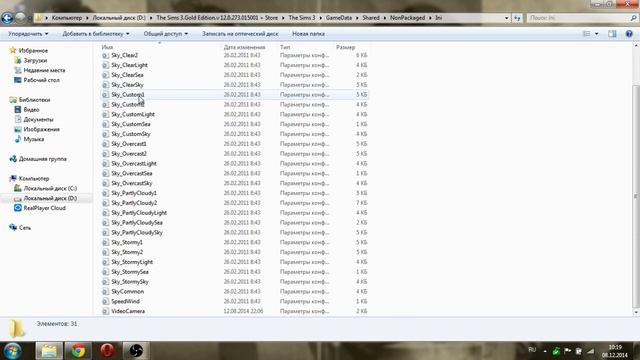Image resolution: width=640 pixels, height=360 pixels.
Task: Click the VideoCamera file icon
Action: (x=105, y=311)
